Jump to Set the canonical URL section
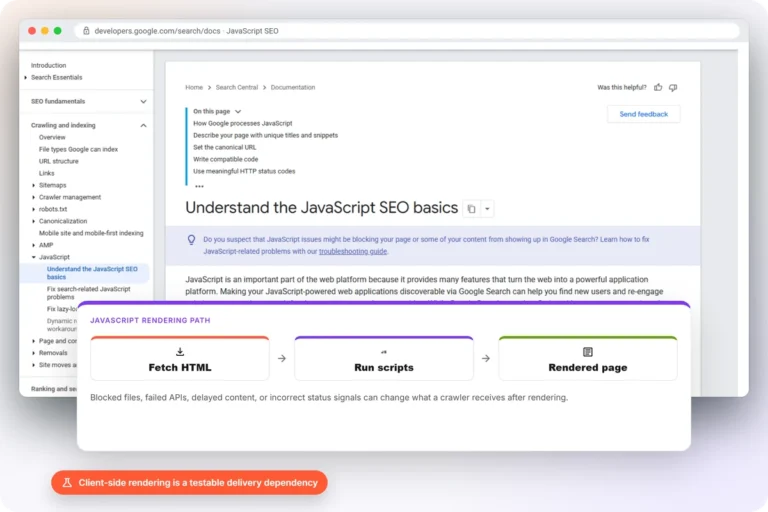This screenshot has width=768, height=512. 224,147
